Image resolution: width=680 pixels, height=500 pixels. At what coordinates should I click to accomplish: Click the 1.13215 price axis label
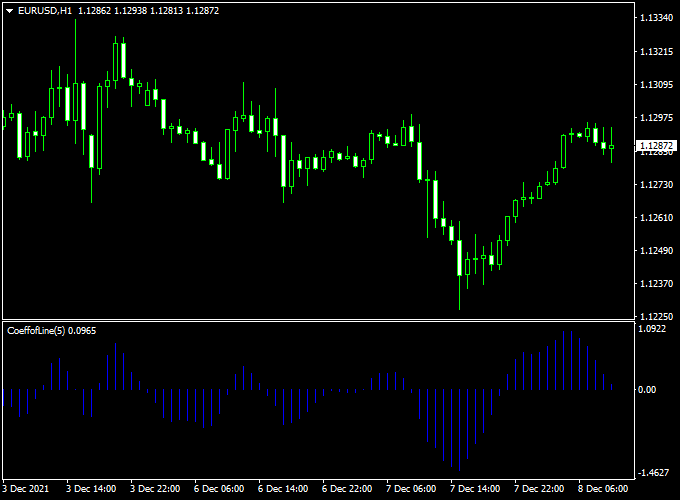[x=657, y=52]
